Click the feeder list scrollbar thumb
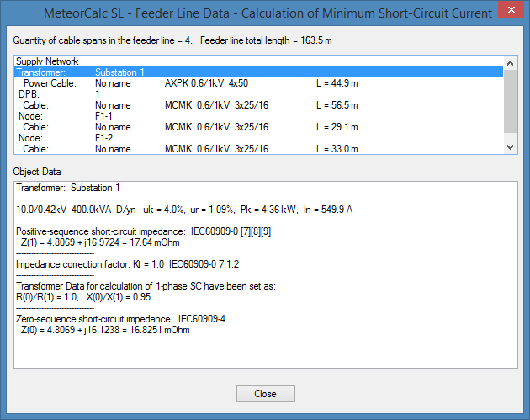Image resolution: width=530 pixels, height=420 pixels. (x=510, y=102)
